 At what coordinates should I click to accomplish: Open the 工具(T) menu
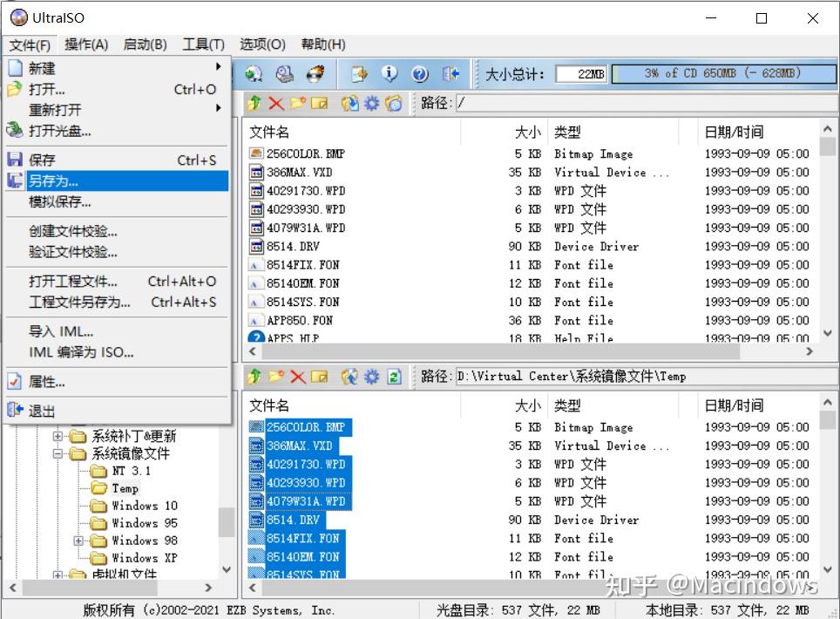point(204,44)
